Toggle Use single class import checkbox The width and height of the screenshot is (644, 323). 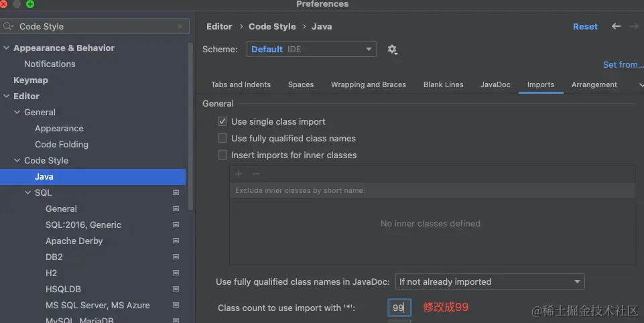point(222,121)
